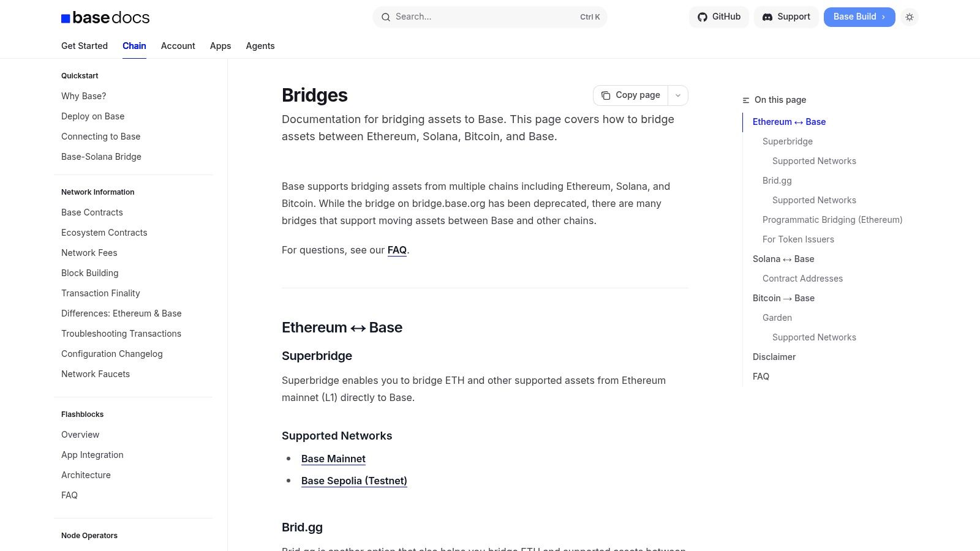This screenshot has width=980, height=551.
Task: Open FAQ under Flashblocks sidebar
Action: point(70,495)
